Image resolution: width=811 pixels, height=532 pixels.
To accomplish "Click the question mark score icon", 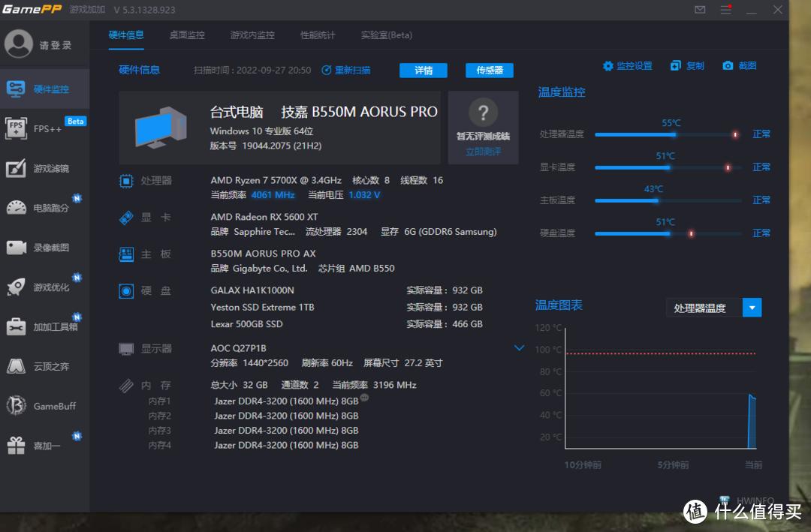I will [483, 113].
